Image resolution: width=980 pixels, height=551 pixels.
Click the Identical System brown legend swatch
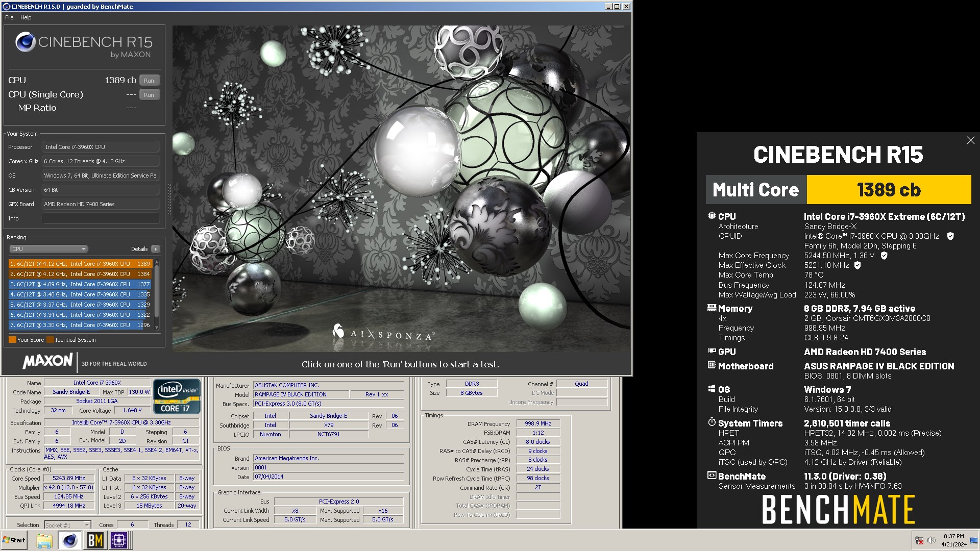(50, 340)
